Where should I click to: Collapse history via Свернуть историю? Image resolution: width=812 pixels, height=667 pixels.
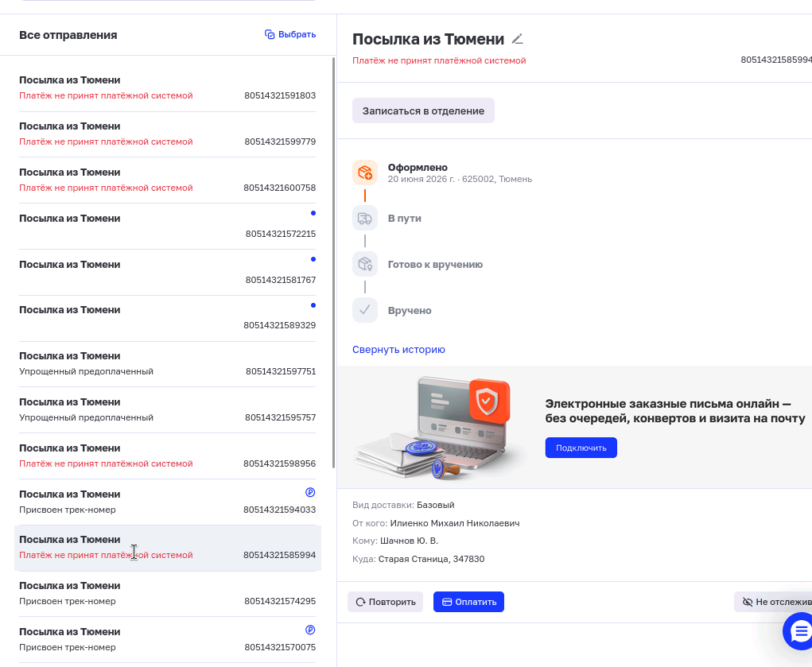pos(398,350)
